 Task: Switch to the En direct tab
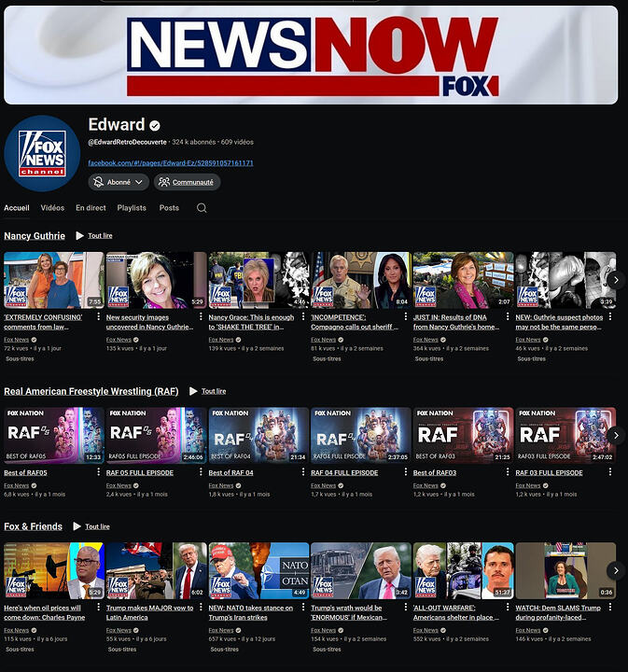coord(91,208)
